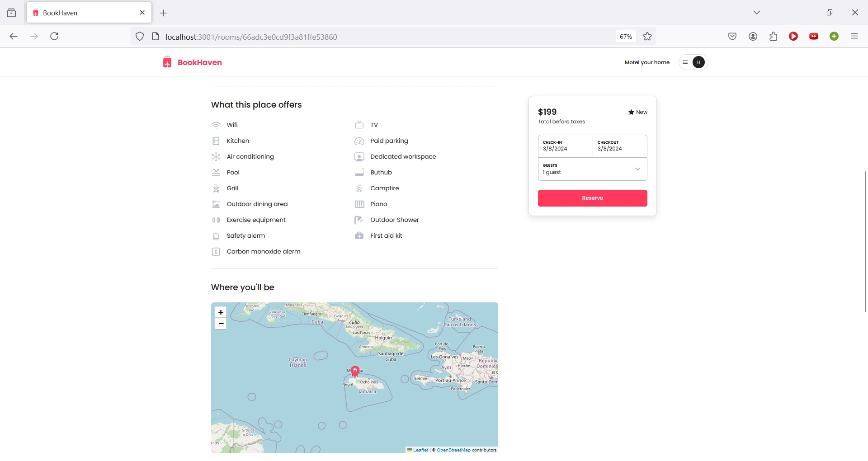The height and width of the screenshot is (461, 868).
Task: Open the browser extensions puzzle icon
Action: (774, 37)
